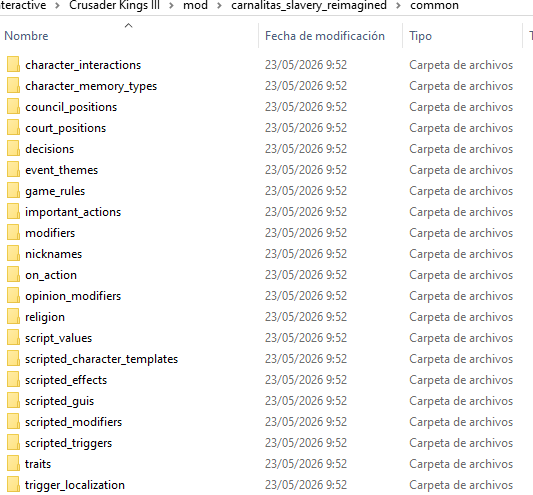Click the scripted_triggers folder icon
Image resolution: width=533 pixels, height=495 pixels.
(x=13, y=443)
